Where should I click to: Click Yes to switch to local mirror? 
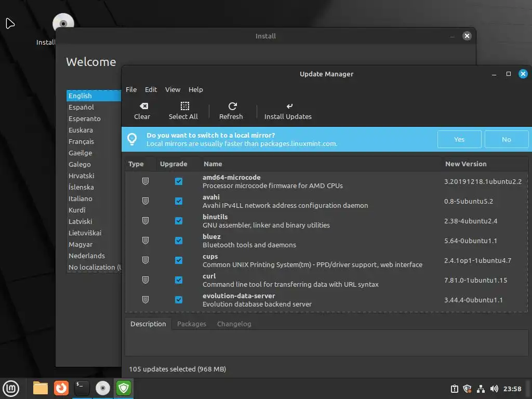point(459,139)
